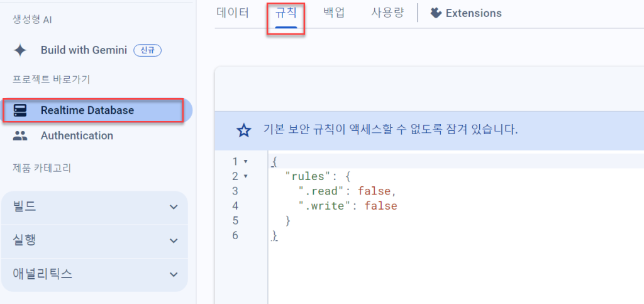Click line number 4 in gutter
The height and width of the screenshot is (304, 644).
click(235, 206)
